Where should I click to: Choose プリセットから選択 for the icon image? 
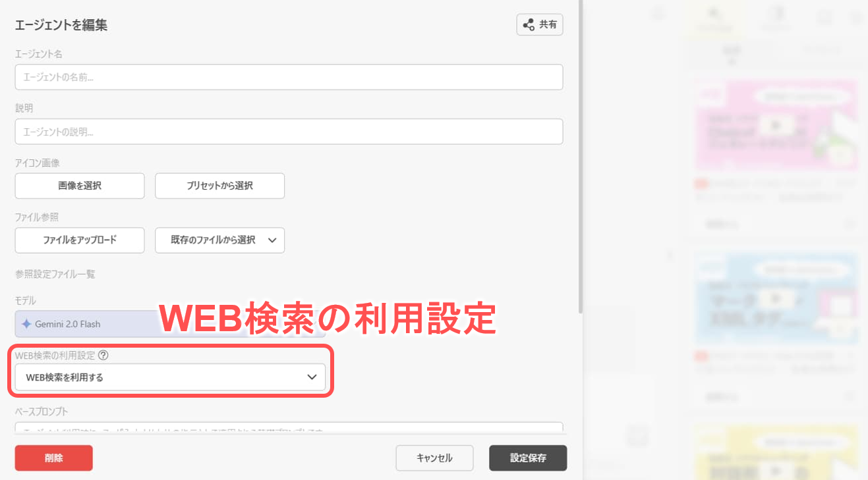(219, 186)
